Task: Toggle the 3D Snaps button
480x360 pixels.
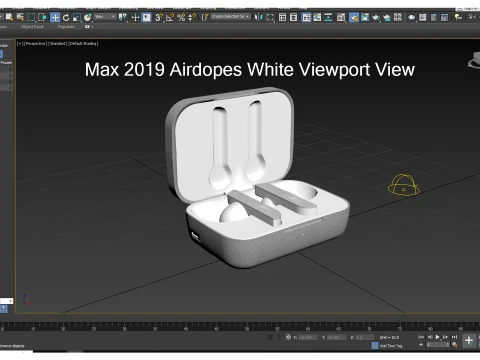Action: tap(159, 17)
